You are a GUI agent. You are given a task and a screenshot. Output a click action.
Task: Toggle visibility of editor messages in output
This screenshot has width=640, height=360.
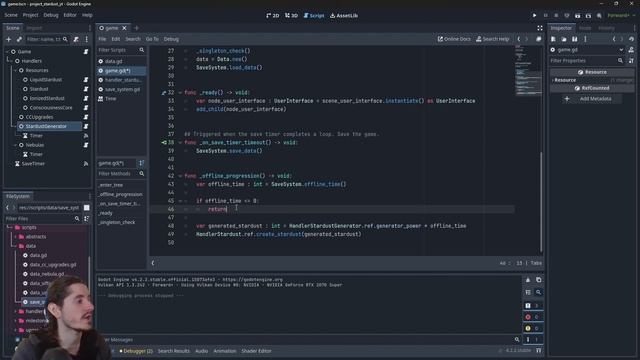point(532,340)
